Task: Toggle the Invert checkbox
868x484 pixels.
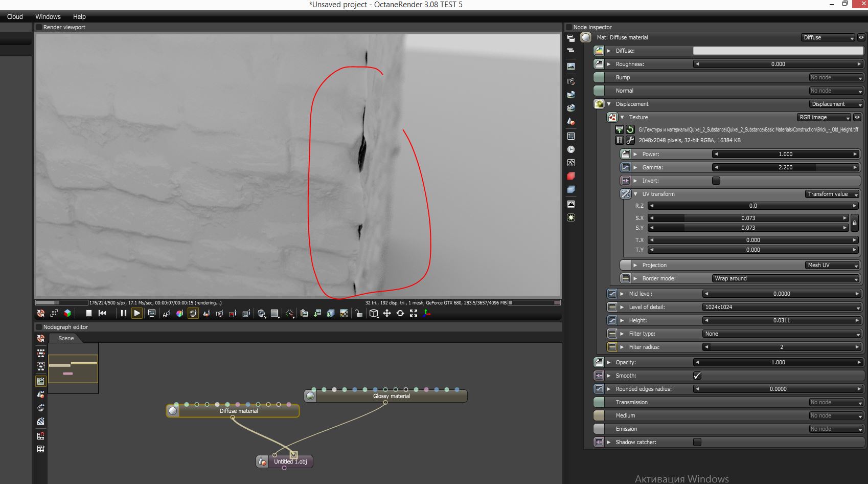Action: click(716, 181)
